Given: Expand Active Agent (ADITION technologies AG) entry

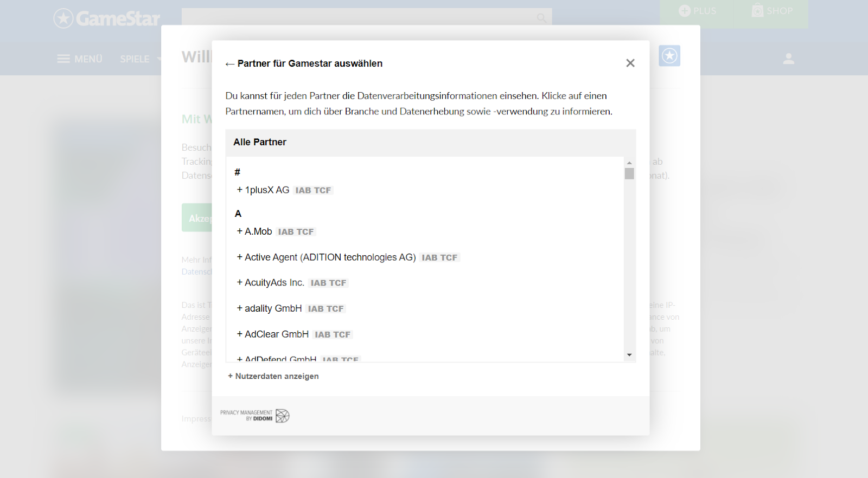Looking at the screenshot, I should coord(326,257).
